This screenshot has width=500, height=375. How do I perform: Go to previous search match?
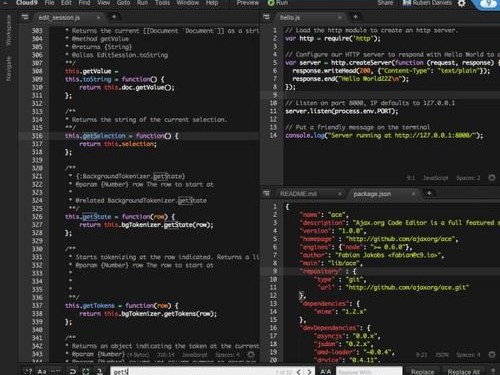299,371
